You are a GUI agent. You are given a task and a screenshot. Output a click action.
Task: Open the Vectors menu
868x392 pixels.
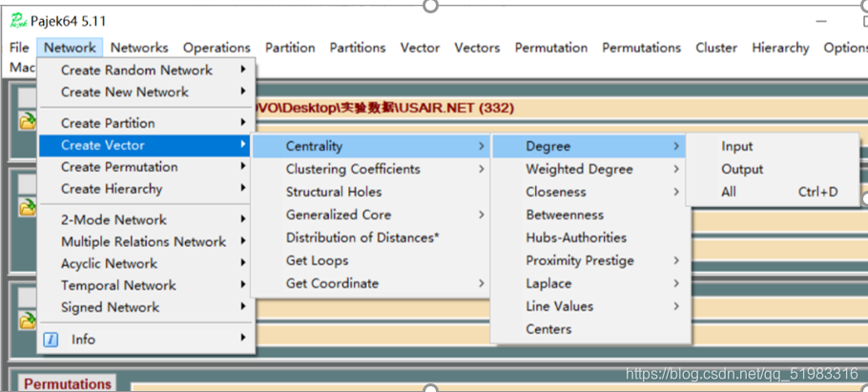pos(477,48)
